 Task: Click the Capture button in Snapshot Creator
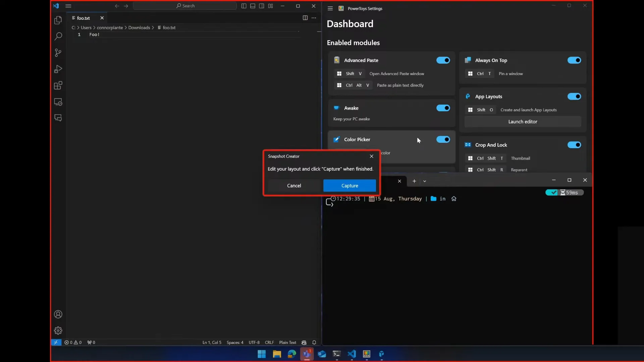tap(350, 185)
